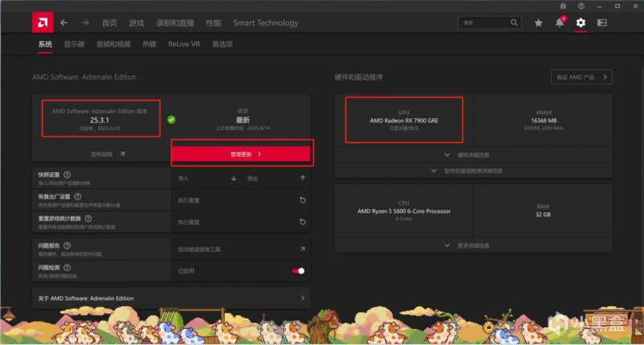
Task: Open notifications bell icon
Action: pos(559,23)
